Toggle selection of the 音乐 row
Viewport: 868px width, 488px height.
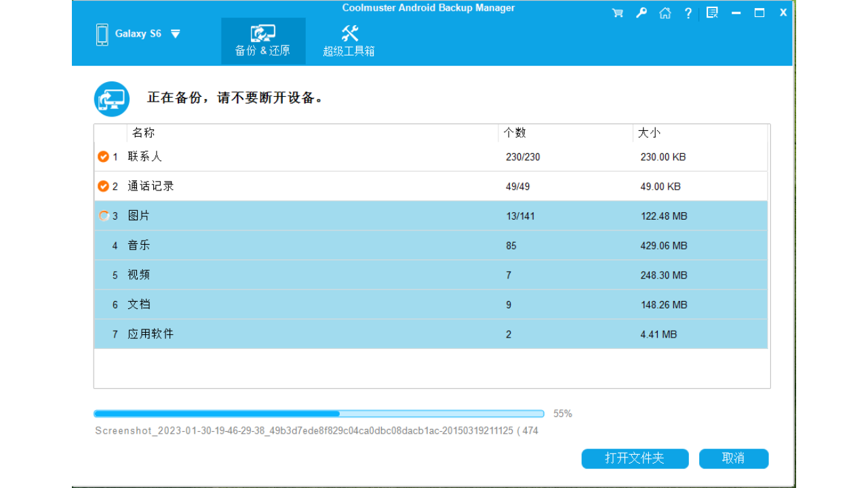click(271, 245)
